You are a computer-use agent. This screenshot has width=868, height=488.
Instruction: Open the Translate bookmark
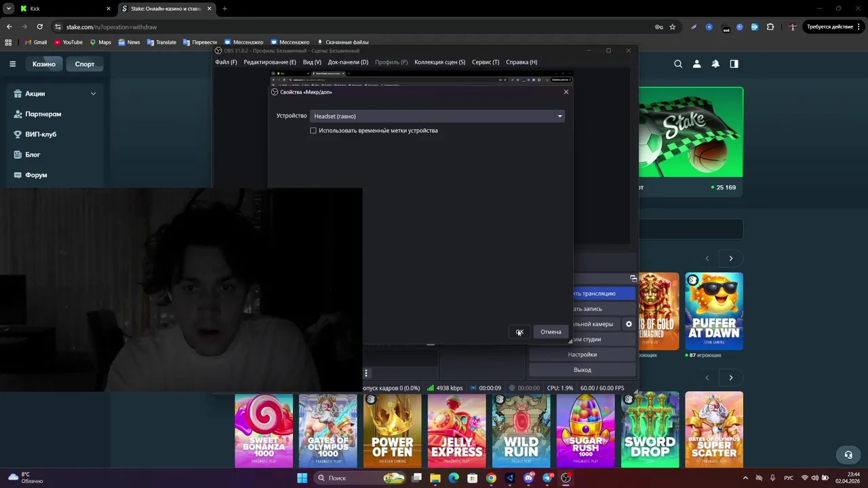161,42
